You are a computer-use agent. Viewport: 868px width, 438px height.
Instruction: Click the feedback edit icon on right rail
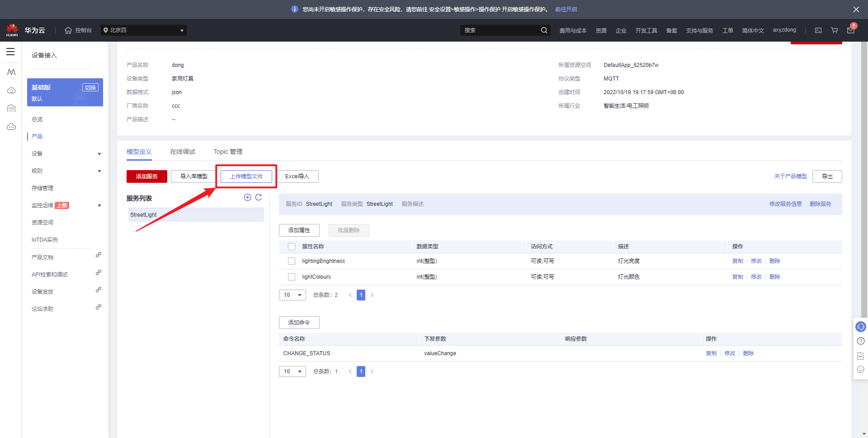861,356
